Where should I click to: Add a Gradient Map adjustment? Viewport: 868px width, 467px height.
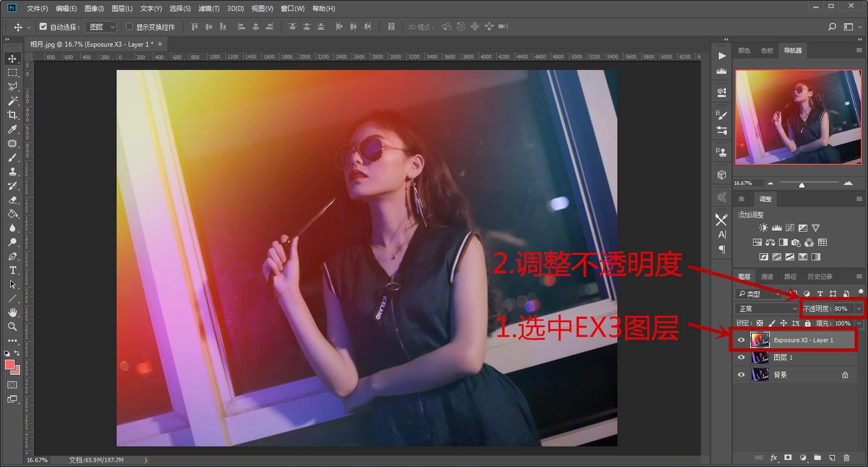click(816, 257)
